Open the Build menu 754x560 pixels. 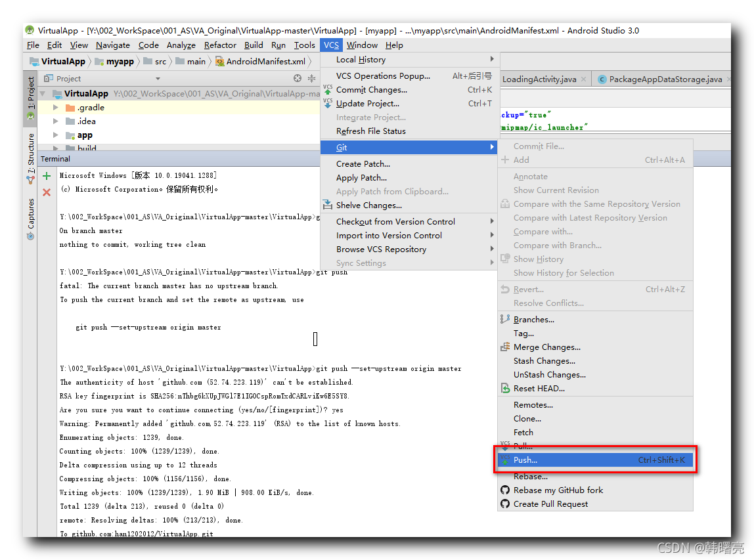point(254,45)
